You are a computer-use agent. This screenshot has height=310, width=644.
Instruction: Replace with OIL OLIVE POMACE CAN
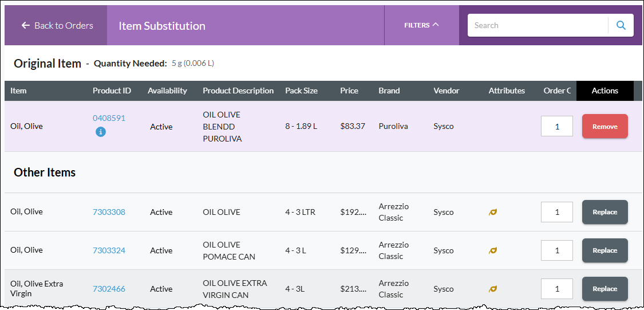pos(605,250)
